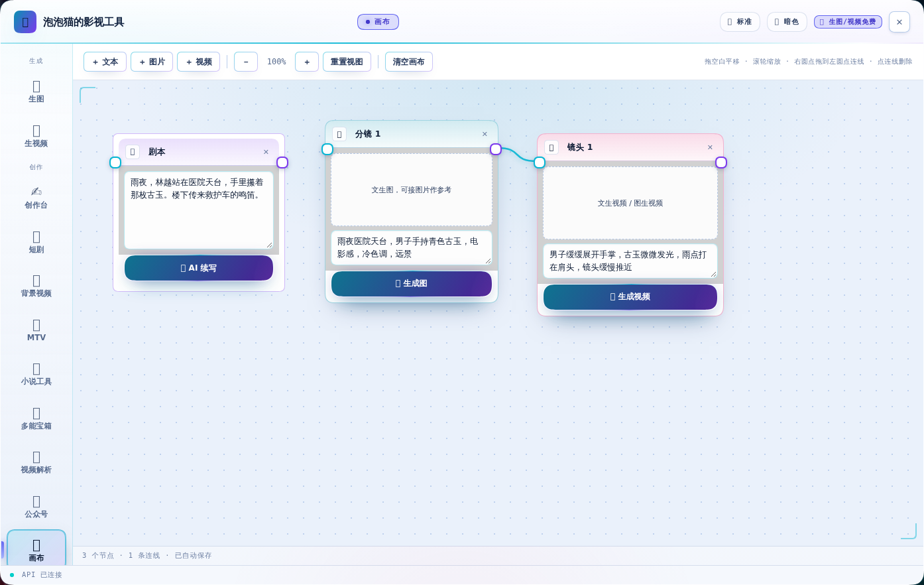The width and height of the screenshot is (924, 585).
Task: Open 公众号 in the sidebar
Action: click(36, 507)
